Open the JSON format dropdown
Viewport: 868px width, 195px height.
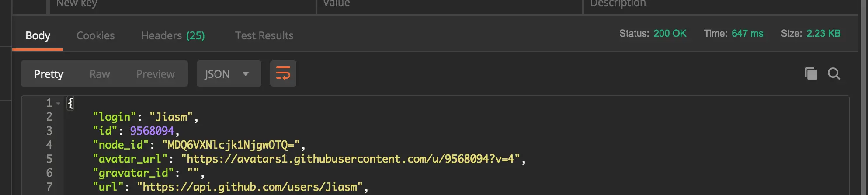229,73
